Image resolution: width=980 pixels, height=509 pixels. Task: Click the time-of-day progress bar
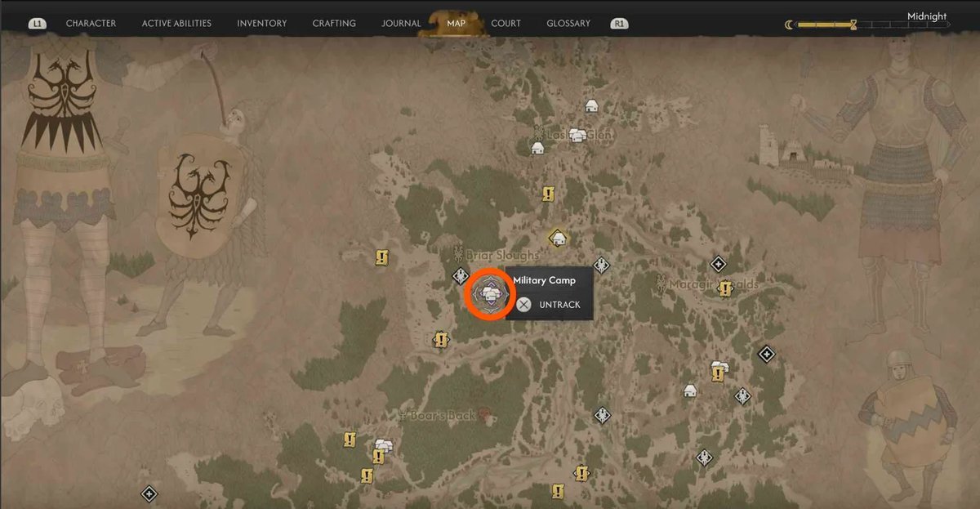click(872, 25)
